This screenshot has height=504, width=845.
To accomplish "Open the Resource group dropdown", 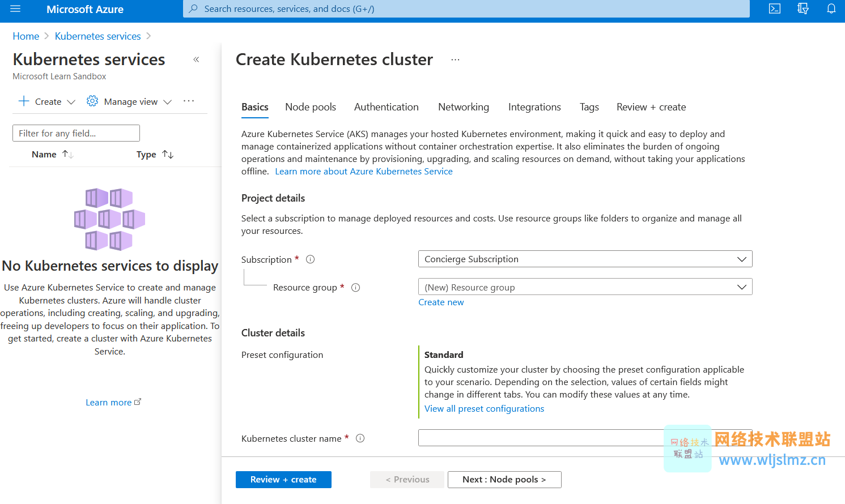I will (x=585, y=287).
